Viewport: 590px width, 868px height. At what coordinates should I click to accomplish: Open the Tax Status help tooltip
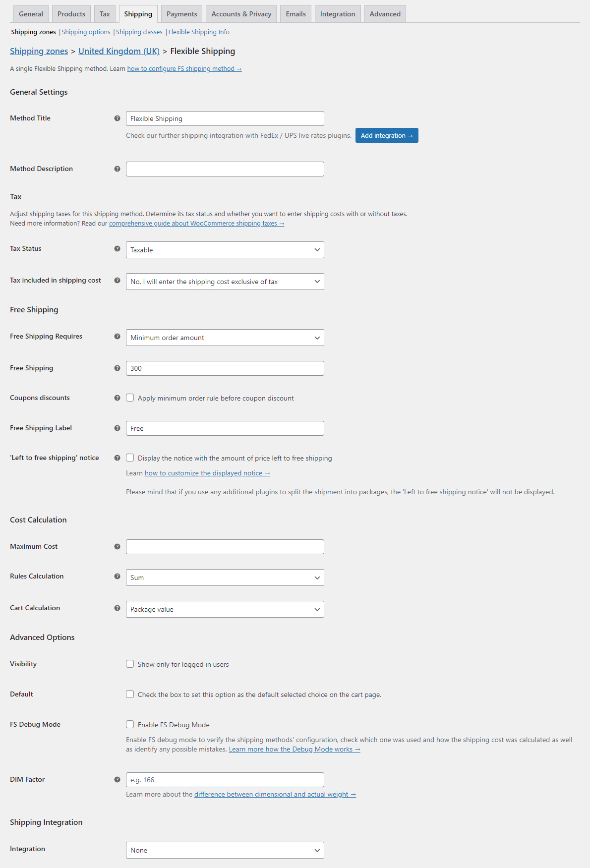pyautogui.click(x=118, y=249)
